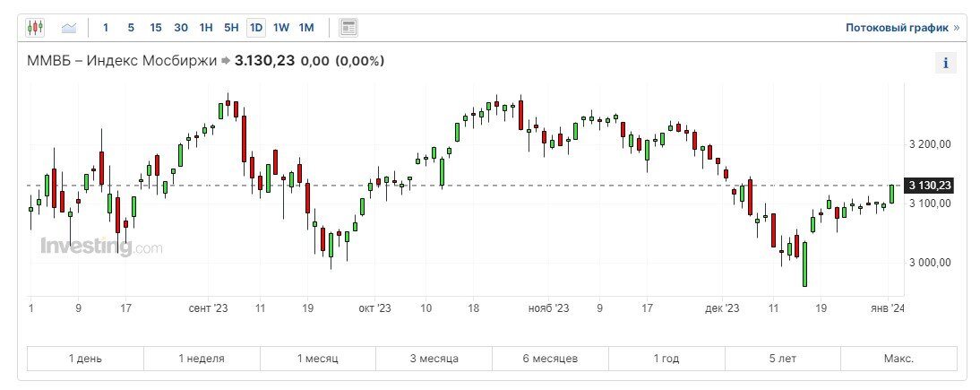Click the 3 000,00 price axis label
Viewport: 980px width, 390px height.
pyautogui.click(x=930, y=263)
